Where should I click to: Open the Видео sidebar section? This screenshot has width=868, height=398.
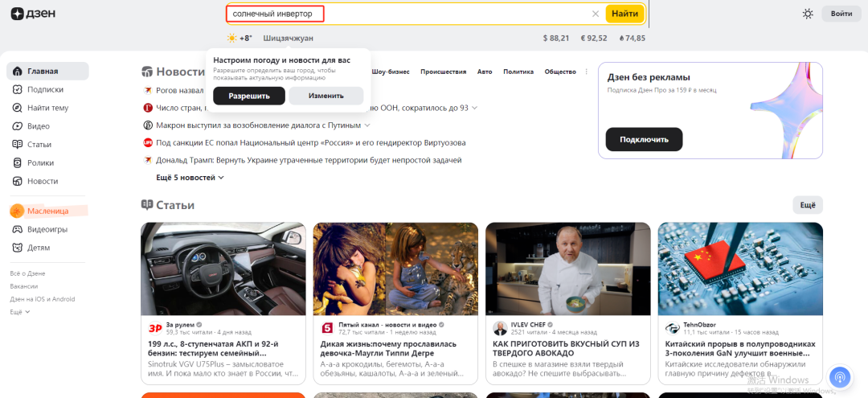[38, 126]
